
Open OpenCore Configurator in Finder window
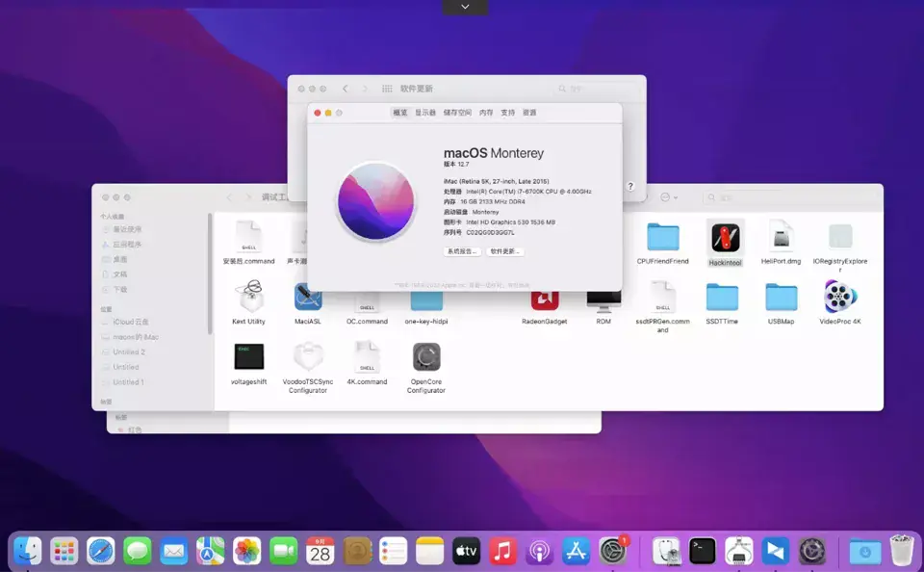click(x=426, y=356)
